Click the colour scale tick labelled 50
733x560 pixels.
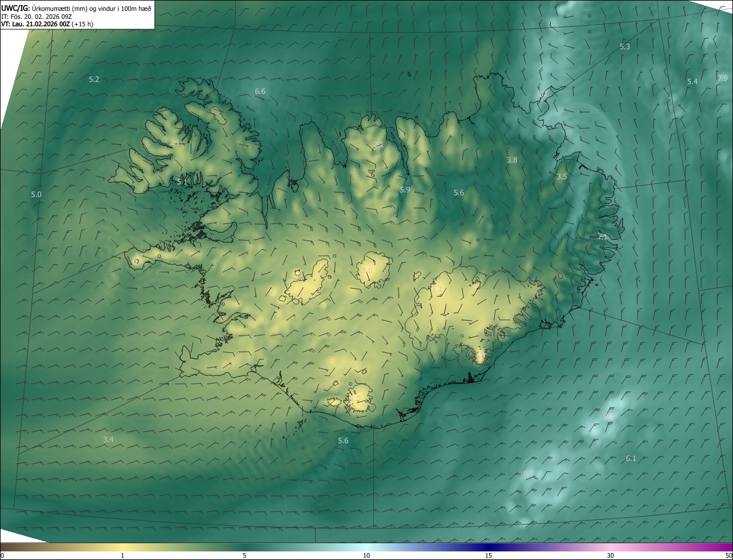point(728,555)
